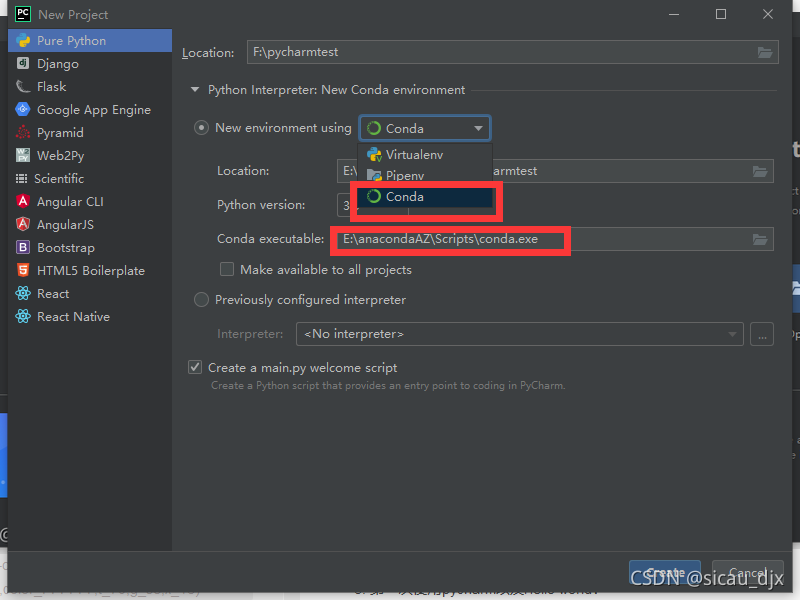This screenshot has height=600, width=800.
Task: Click the AngularJS icon
Action: 22,224
